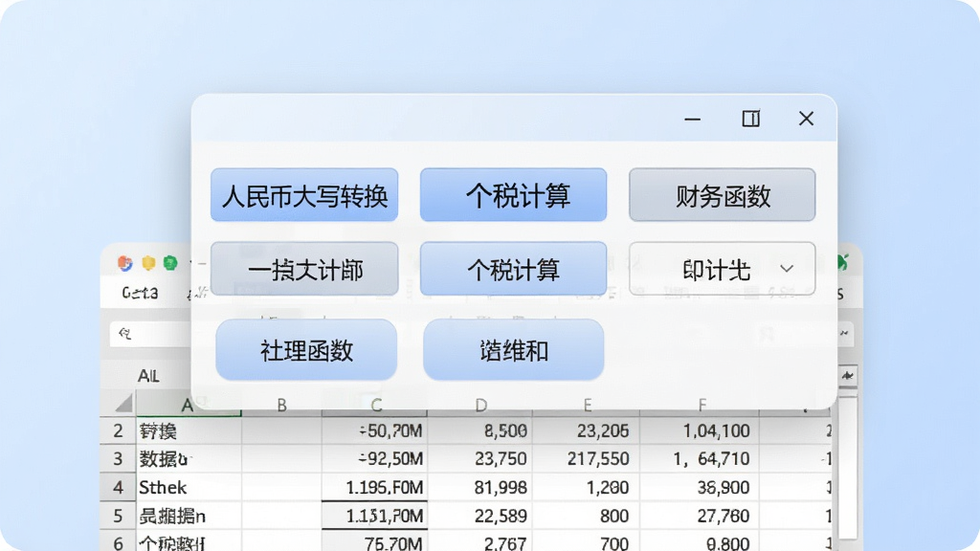Click row 3 cell starting with 数据
980x551 pixels.
click(x=189, y=458)
